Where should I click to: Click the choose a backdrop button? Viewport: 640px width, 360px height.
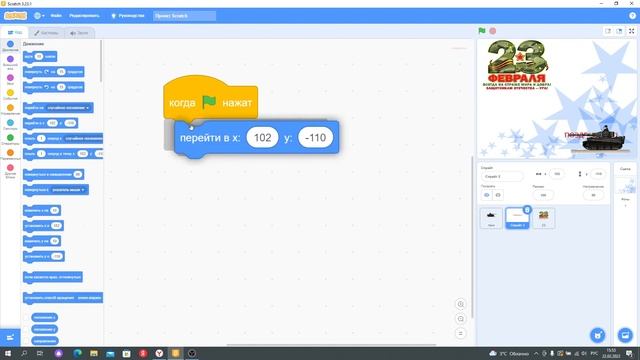625,335
